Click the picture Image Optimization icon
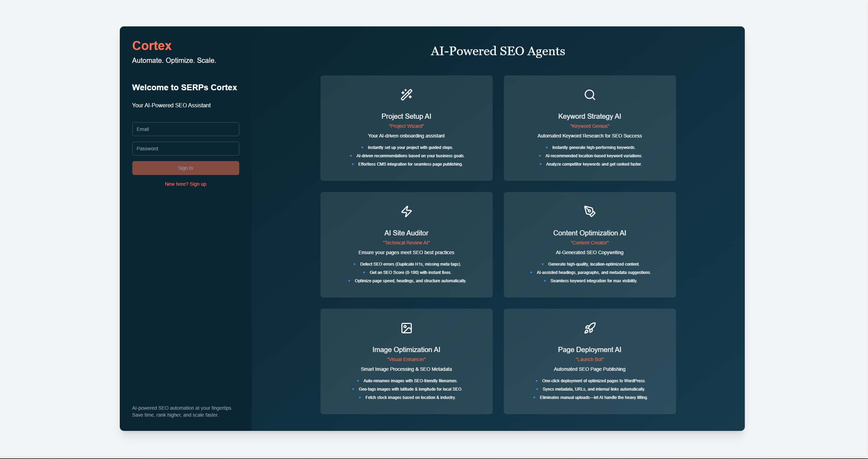The image size is (868, 459). [406, 328]
